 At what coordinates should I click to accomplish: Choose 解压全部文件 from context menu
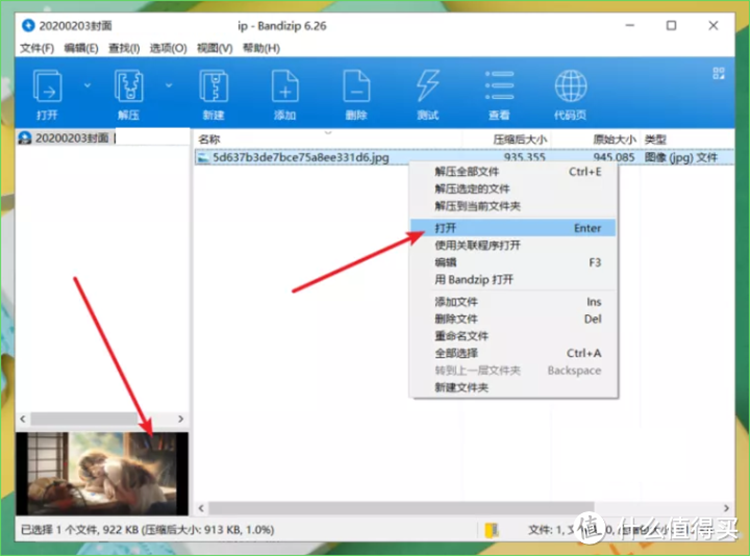click(x=513, y=172)
